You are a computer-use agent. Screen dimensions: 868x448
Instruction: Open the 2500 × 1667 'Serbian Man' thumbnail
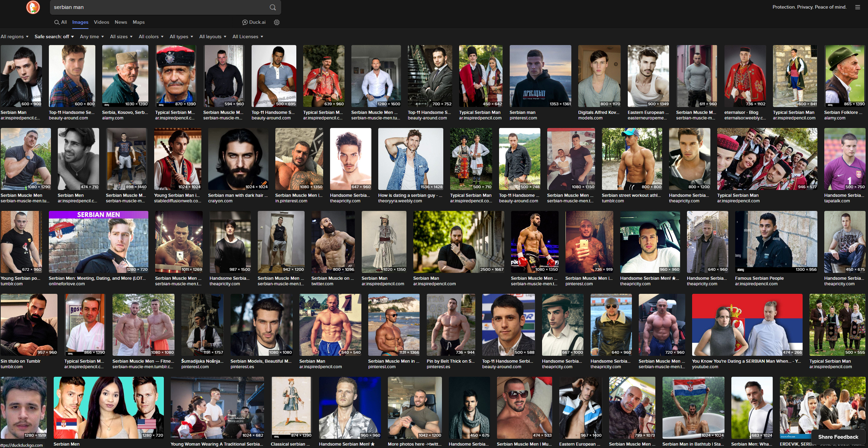[x=459, y=242]
